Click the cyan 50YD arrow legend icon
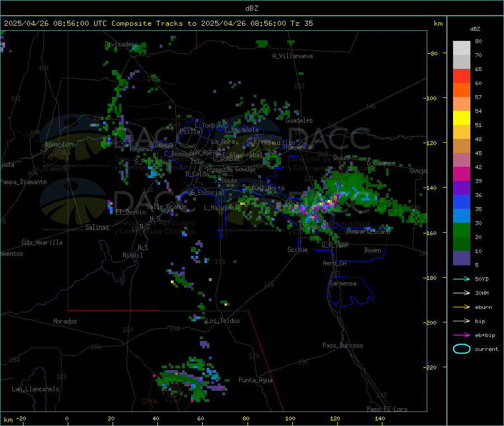The height and width of the screenshot is (426, 504). click(x=461, y=279)
